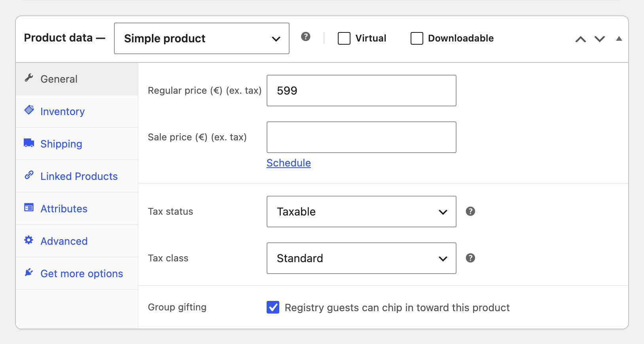Image resolution: width=644 pixels, height=344 pixels.
Task: Move Product data panel up
Action: tap(581, 39)
